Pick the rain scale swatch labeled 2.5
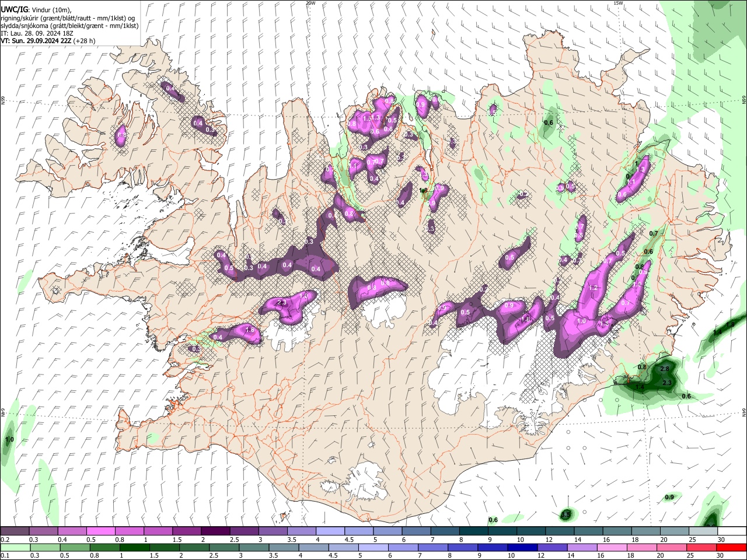This screenshot has width=747, height=560. [x=224, y=548]
